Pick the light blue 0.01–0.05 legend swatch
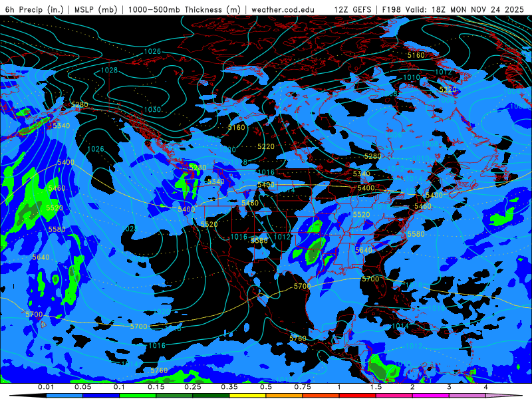The image size is (532, 399). [65, 396]
